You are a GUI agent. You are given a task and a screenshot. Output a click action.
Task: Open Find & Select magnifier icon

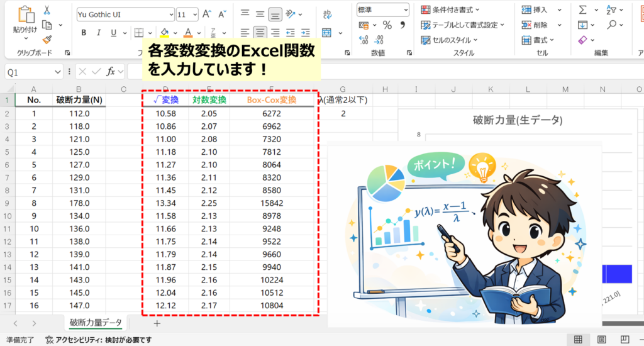[x=611, y=25]
